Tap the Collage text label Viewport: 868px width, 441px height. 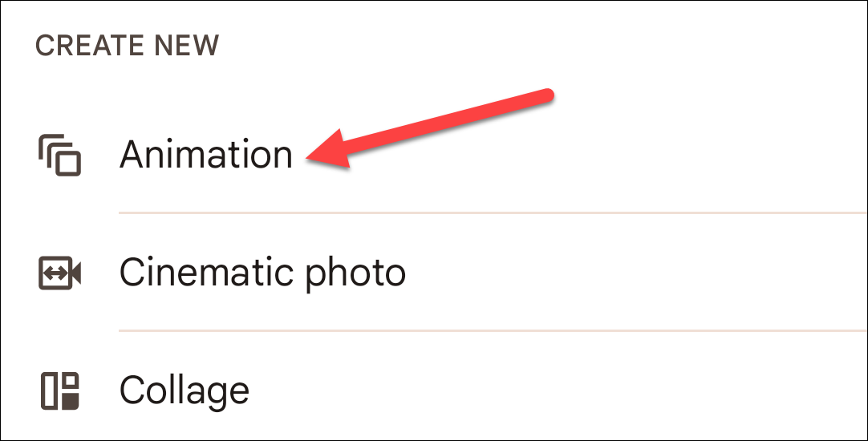185,391
